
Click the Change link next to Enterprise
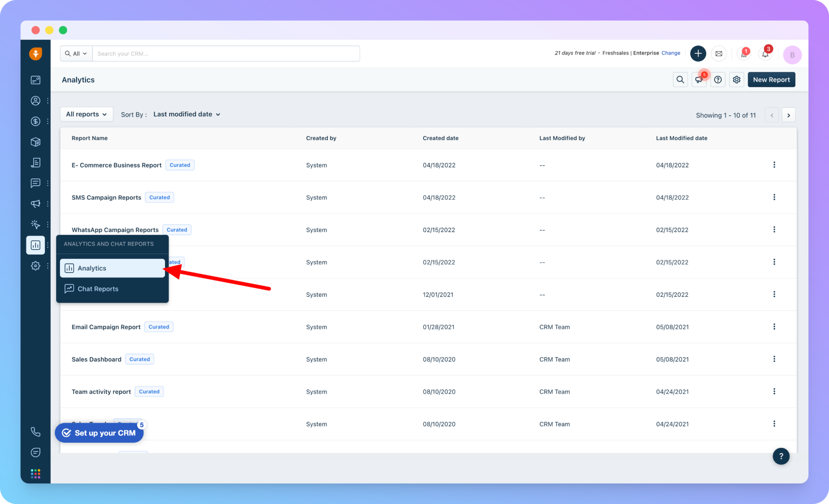pyautogui.click(x=671, y=53)
